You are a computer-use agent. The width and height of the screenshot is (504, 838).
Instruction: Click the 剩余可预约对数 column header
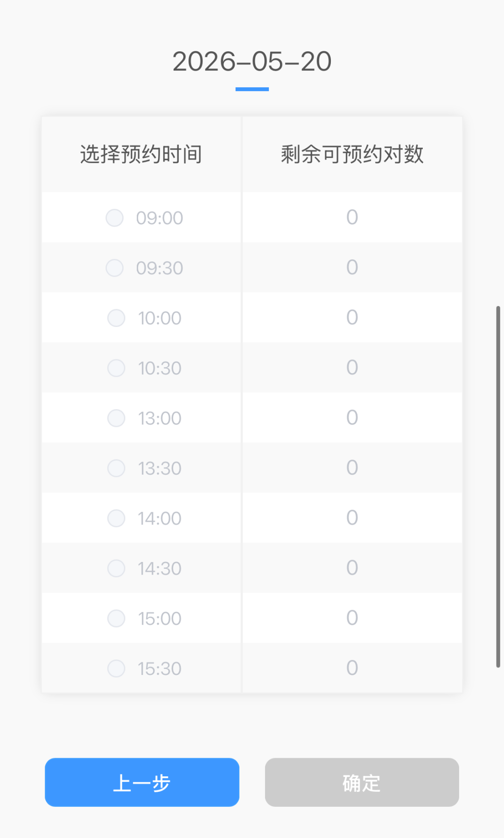(x=352, y=154)
